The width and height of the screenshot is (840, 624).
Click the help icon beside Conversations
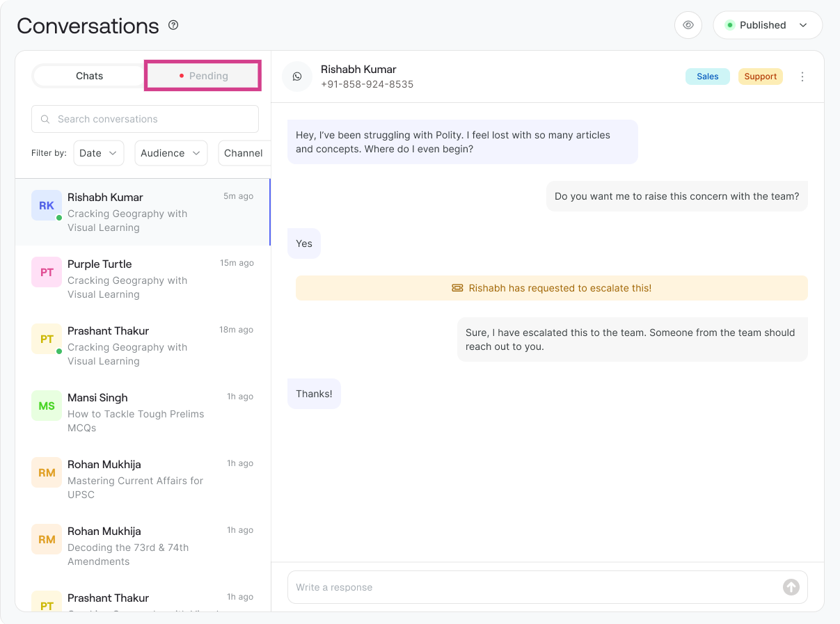click(x=173, y=26)
